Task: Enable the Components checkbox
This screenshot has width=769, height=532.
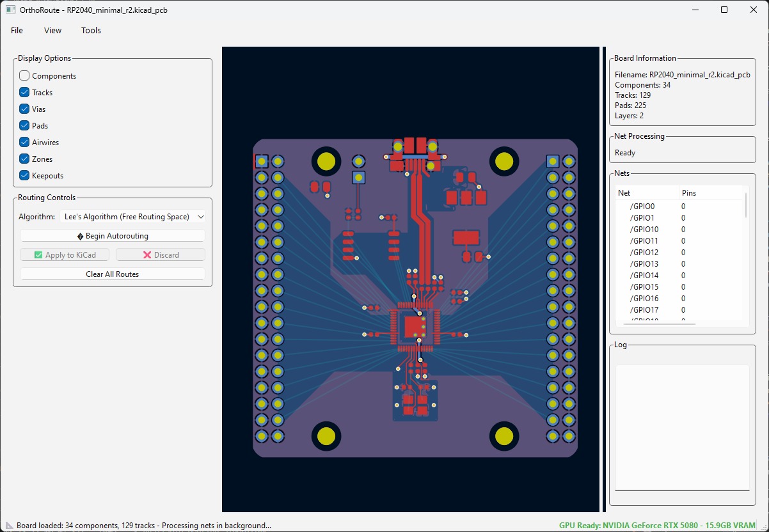Action: (24, 75)
